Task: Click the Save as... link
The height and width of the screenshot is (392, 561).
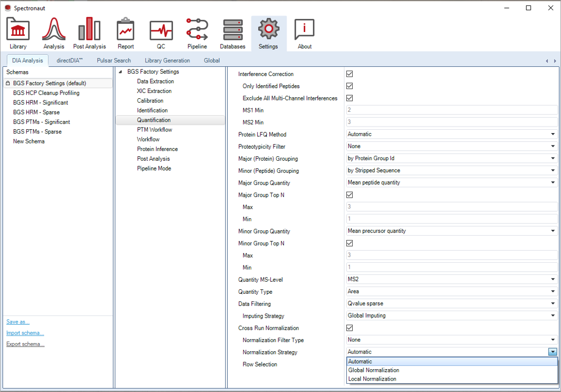Action: coord(18,322)
